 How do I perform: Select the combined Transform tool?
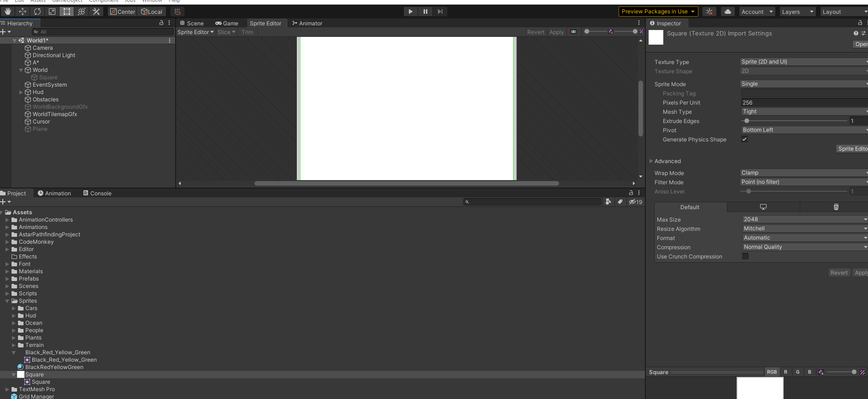(82, 12)
